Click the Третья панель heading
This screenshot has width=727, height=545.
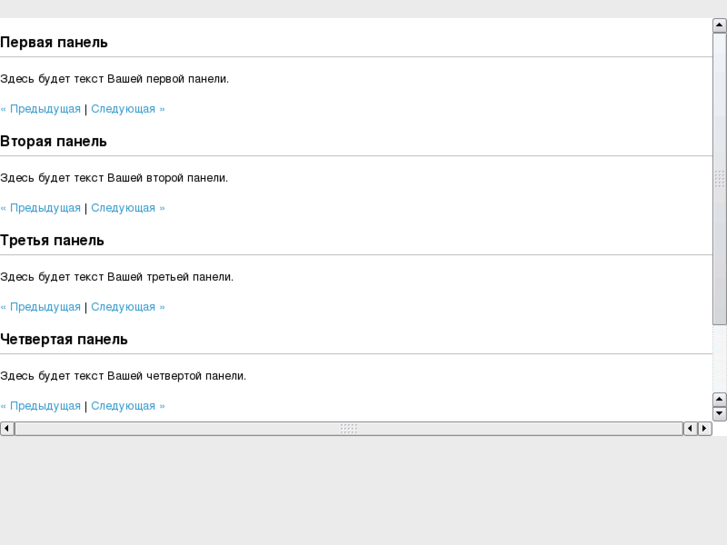point(52,240)
